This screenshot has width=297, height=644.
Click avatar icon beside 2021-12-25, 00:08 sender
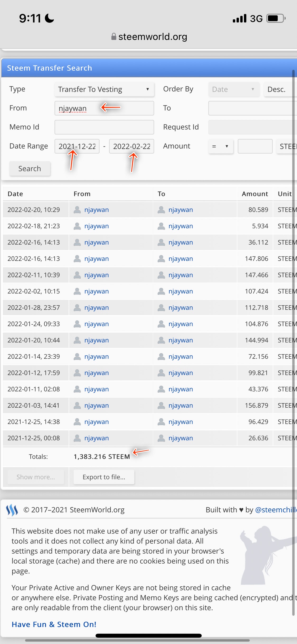77,438
